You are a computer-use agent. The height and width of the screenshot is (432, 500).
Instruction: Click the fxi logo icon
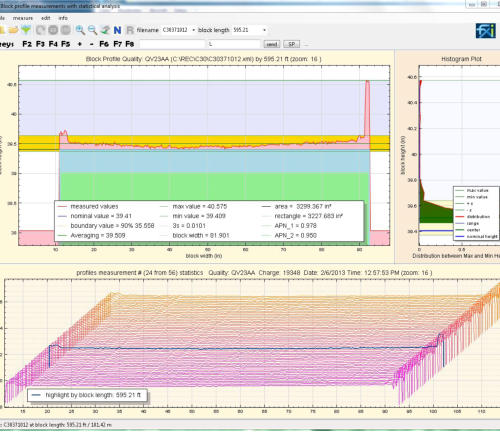click(x=485, y=31)
